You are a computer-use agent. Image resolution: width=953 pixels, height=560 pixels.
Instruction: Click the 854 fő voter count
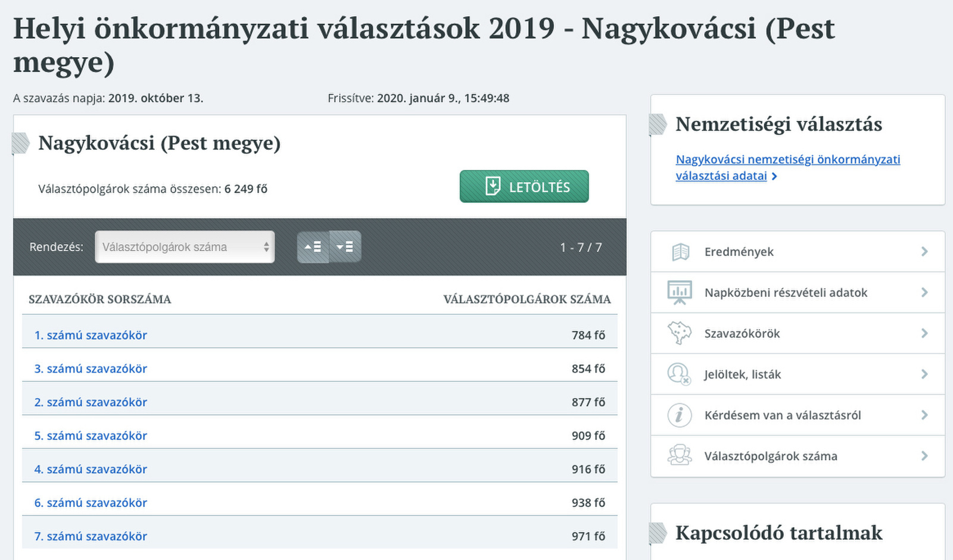[x=588, y=368]
